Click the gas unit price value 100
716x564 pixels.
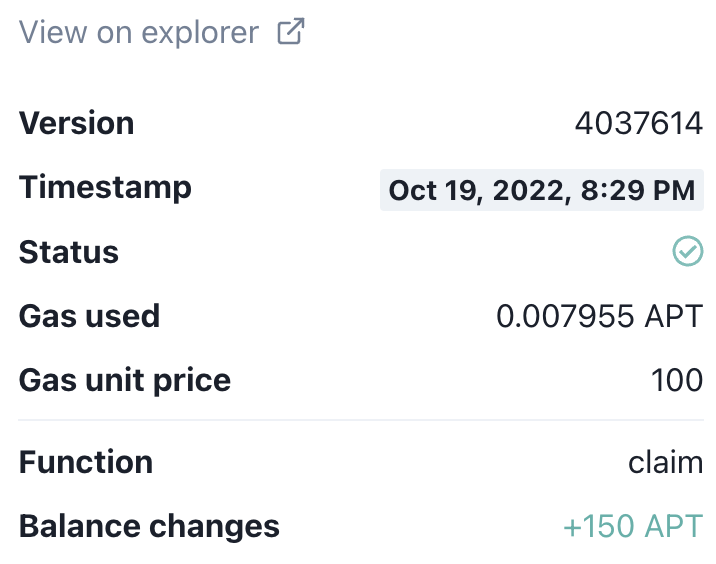[677, 380]
